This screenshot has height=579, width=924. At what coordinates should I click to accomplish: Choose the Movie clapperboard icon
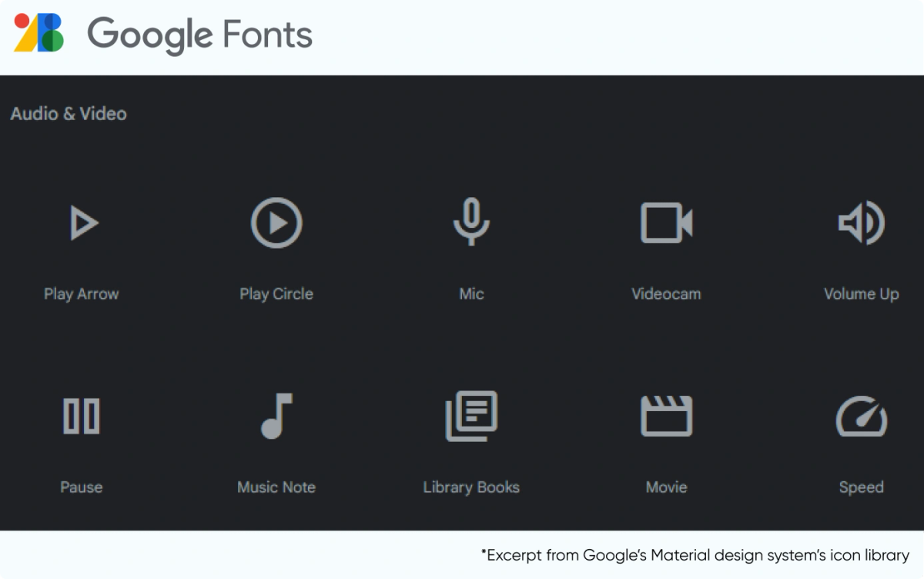(x=667, y=416)
